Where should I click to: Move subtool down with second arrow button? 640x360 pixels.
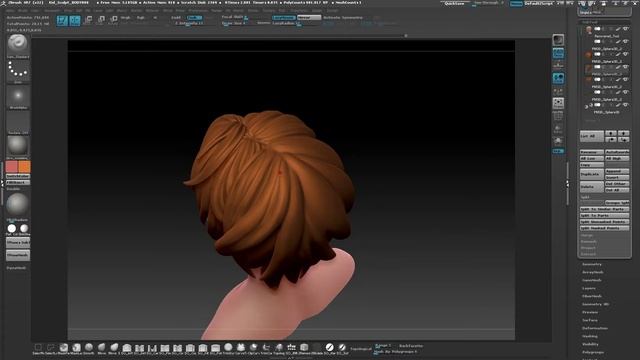623,133
